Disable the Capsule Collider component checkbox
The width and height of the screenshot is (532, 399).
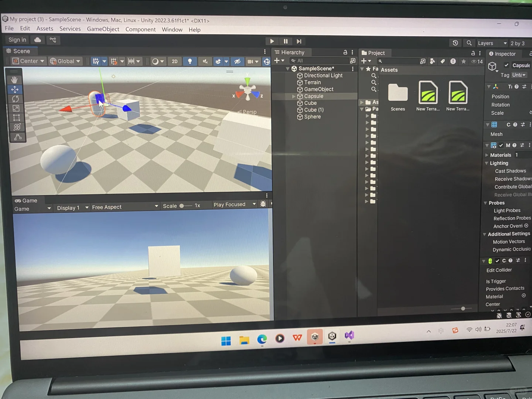[497, 260]
